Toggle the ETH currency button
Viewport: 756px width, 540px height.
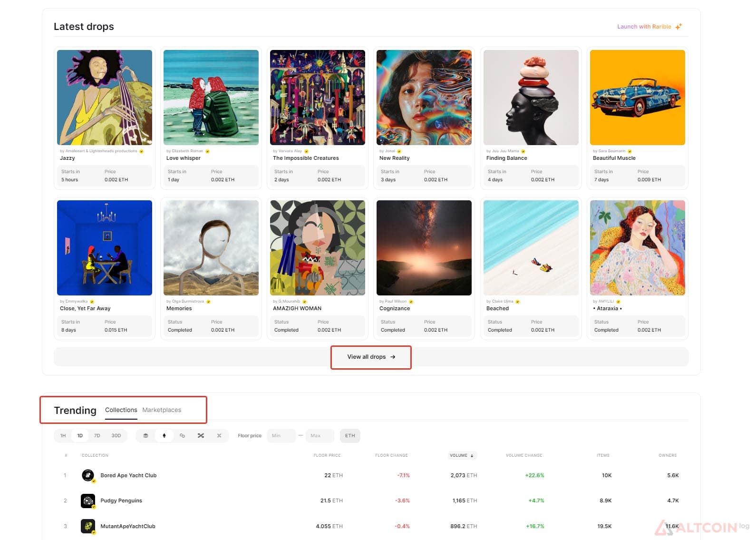[350, 436]
